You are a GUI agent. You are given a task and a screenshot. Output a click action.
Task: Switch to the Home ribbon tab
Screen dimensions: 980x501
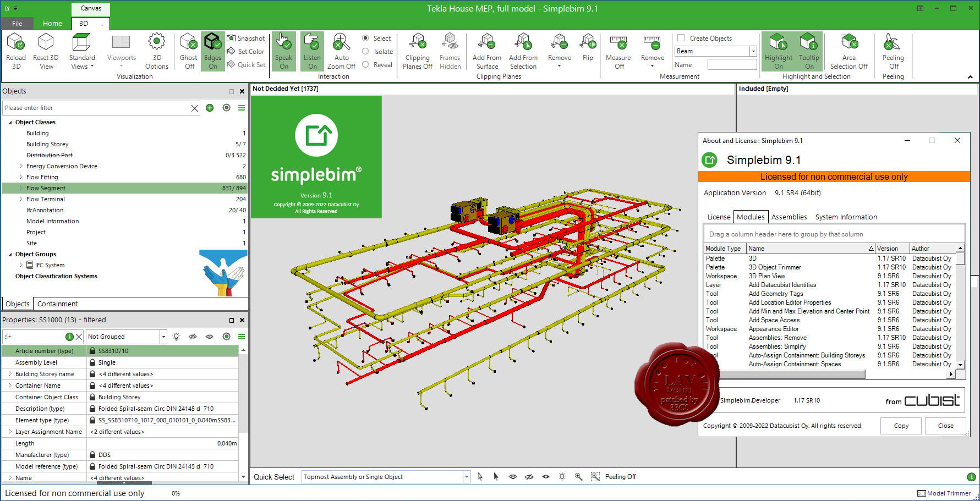[x=52, y=23]
